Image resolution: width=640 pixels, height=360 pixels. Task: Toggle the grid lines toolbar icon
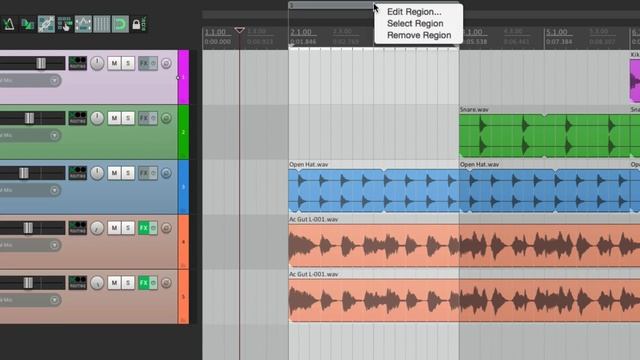[x=102, y=24]
